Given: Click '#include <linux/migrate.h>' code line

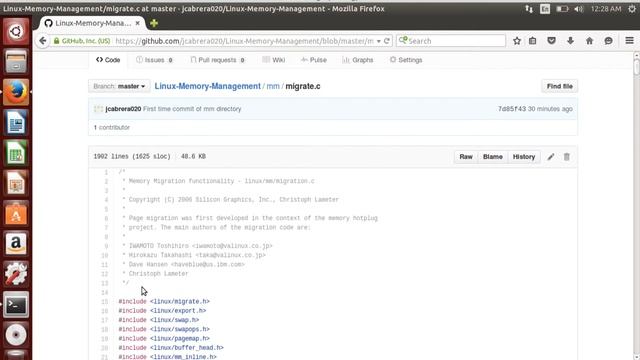Looking at the screenshot, I should click(164, 302).
